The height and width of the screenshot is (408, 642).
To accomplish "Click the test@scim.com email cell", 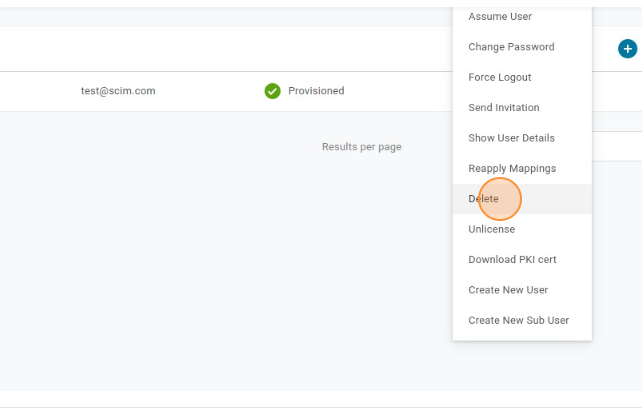I will pos(118,91).
